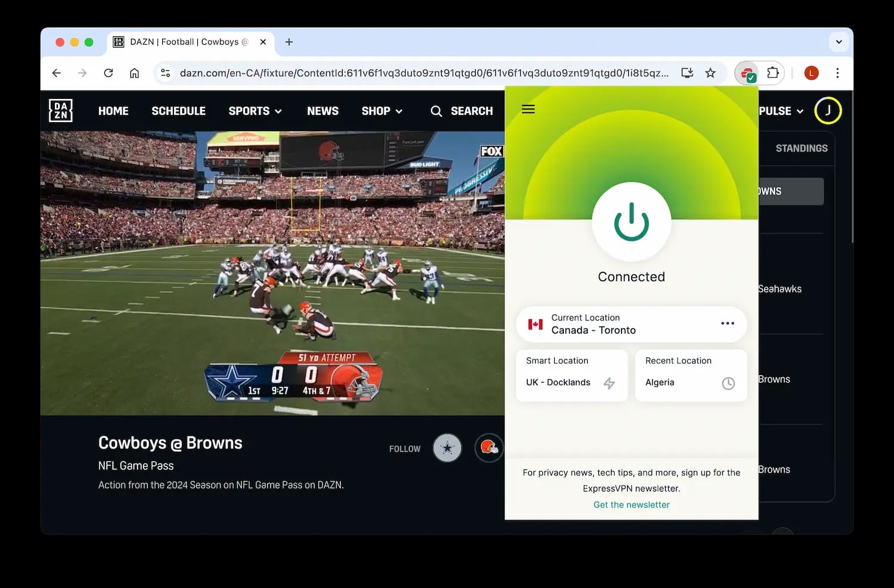Connect to Recent Location Algeria
The height and width of the screenshot is (588, 894).
click(691, 375)
